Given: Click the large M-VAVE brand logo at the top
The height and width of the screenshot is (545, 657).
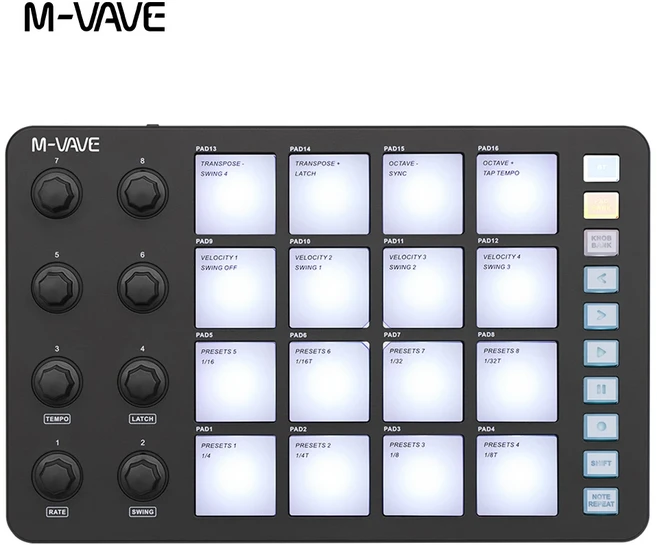Looking at the screenshot, I should point(95,17).
